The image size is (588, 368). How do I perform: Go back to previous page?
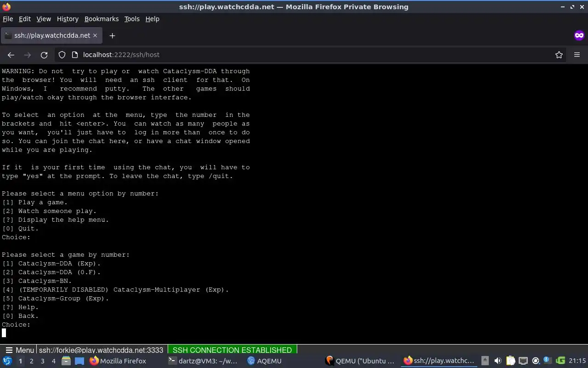(11, 55)
